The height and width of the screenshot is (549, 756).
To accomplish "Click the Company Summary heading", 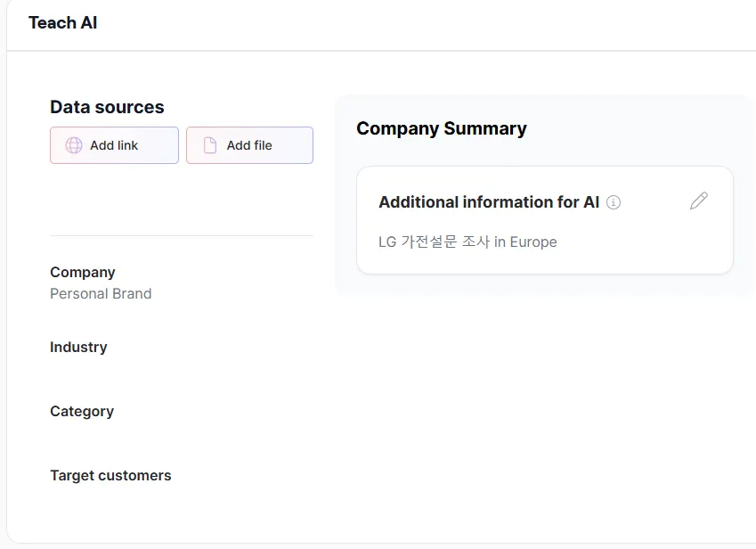I will pyautogui.click(x=442, y=128).
